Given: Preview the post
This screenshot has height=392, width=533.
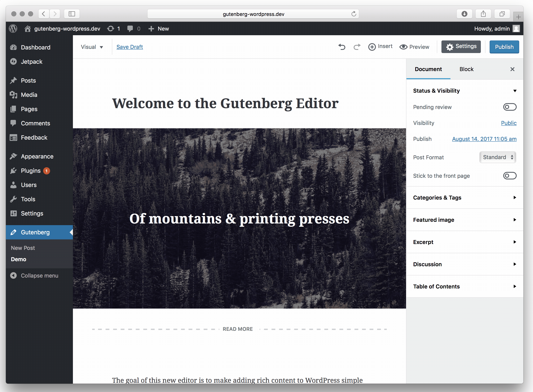Looking at the screenshot, I should [x=414, y=47].
